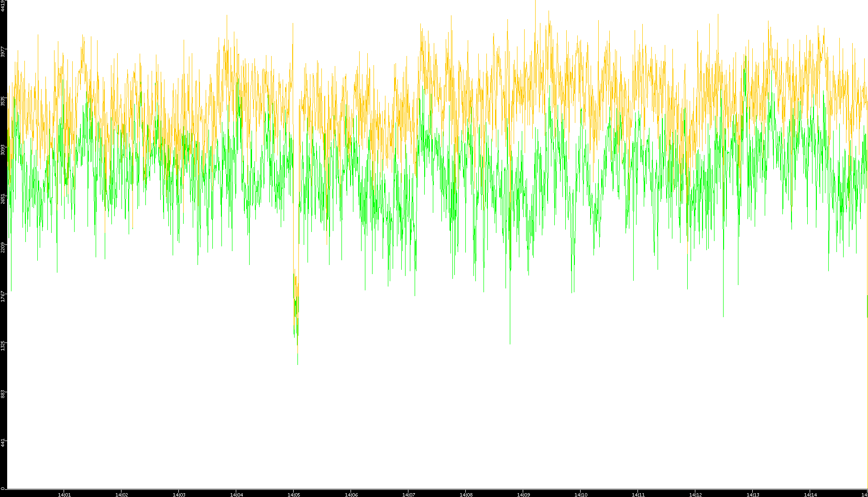Image resolution: width=868 pixels, height=497 pixels.
Task: Select the 14:03 tick on the time axis
Action: [179, 494]
